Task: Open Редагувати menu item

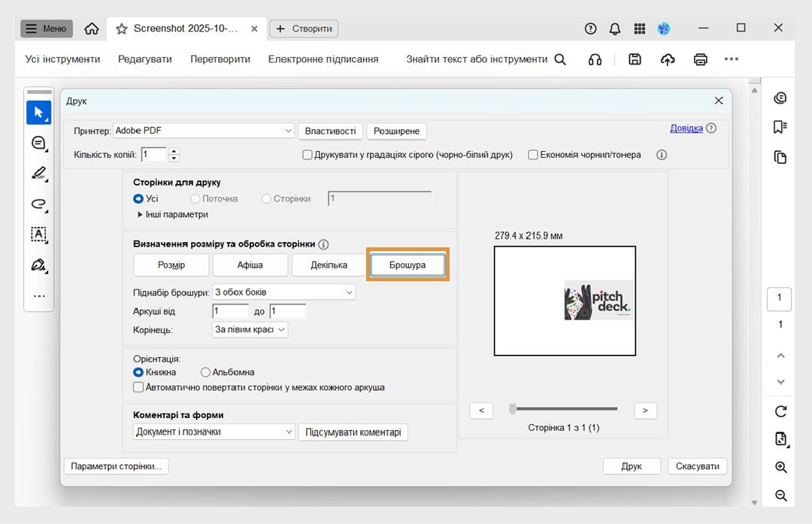Action: [145, 59]
